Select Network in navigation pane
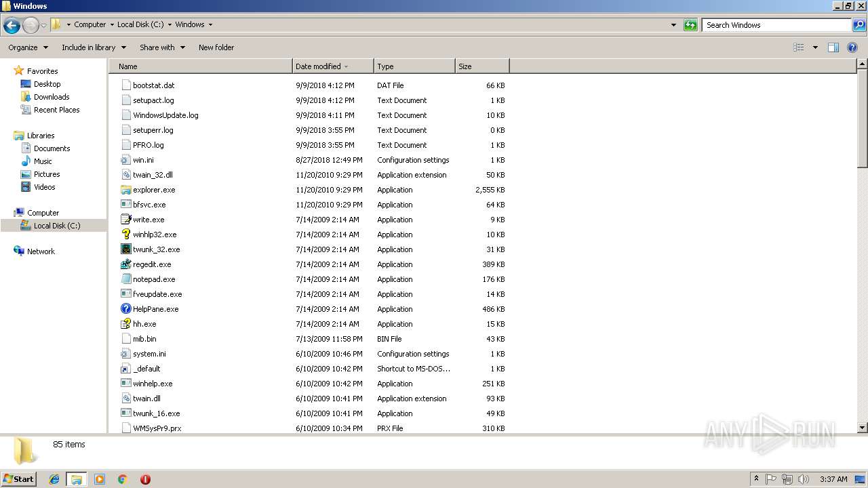 click(x=41, y=251)
